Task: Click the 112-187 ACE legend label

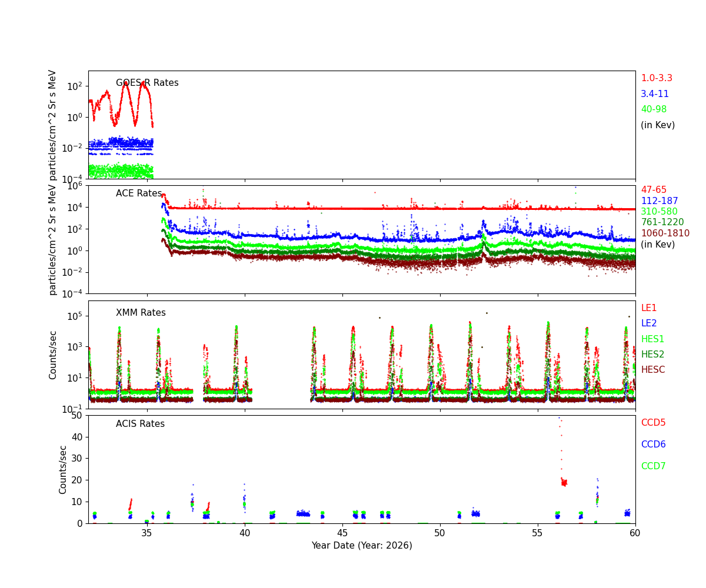Action: [x=659, y=201]
